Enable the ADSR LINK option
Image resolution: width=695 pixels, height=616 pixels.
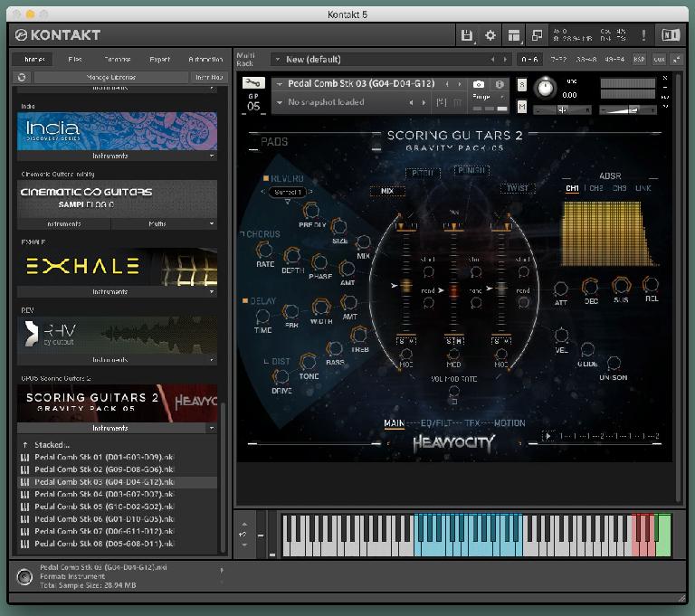click(643, 188)
